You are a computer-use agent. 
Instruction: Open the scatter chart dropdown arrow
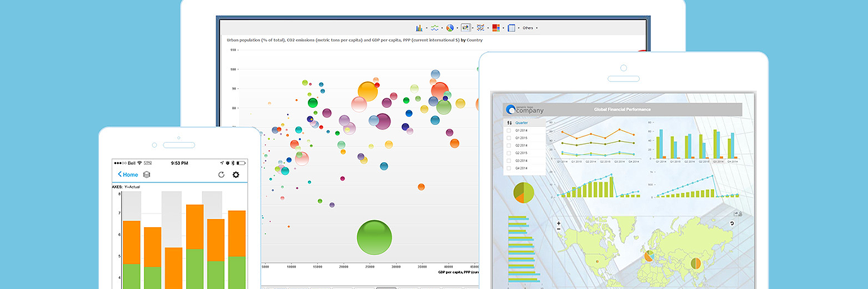pyautogui.click(x=488, y=28)
